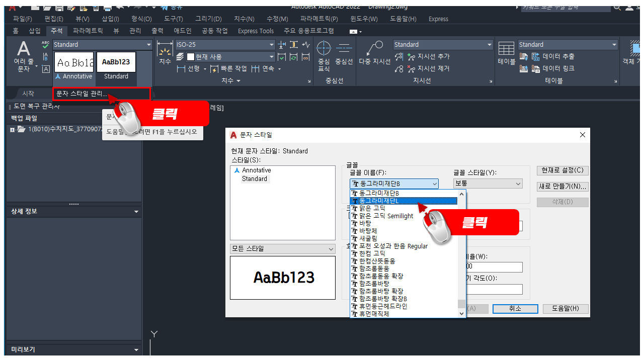This screenshot has height=362, width=644.
Task: Open the dimension layer 현재 사용 dropdown
Action: (x=230, y=57)
